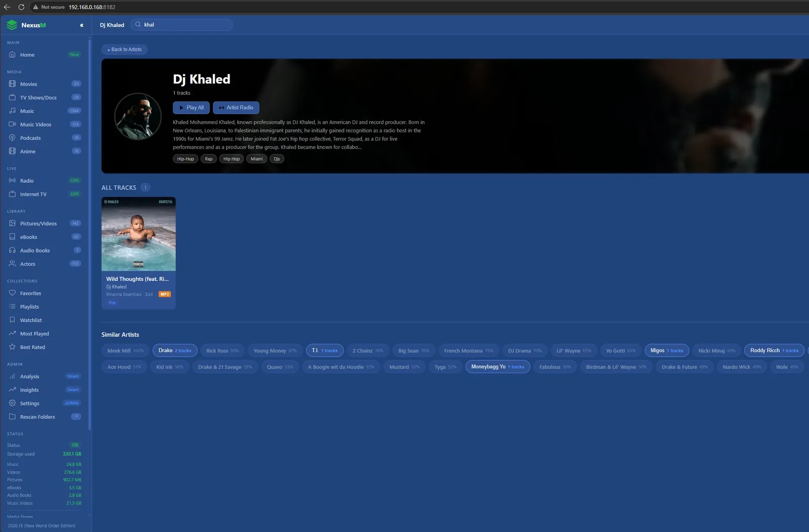Open the Settings gear in Admin

point(12,403)
